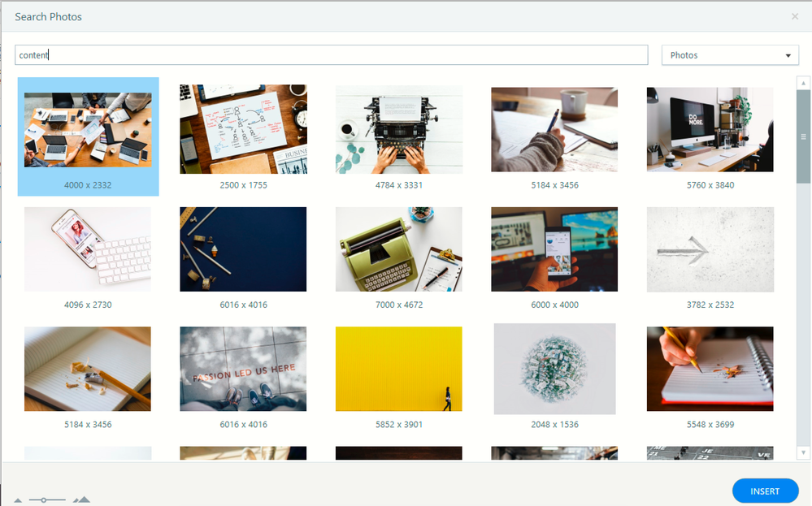Click the large mountains icon to enlarge thumbnails
This screenshot has height=506, width=812.
tap(81, 500)
